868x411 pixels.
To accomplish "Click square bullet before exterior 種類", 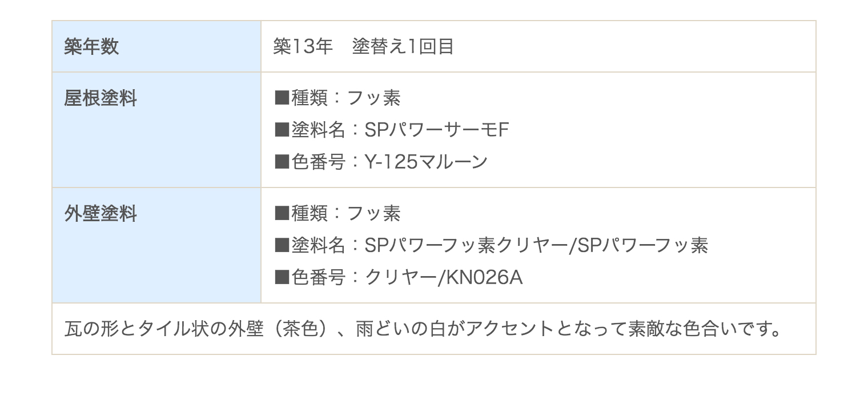I will coord(282,214).
